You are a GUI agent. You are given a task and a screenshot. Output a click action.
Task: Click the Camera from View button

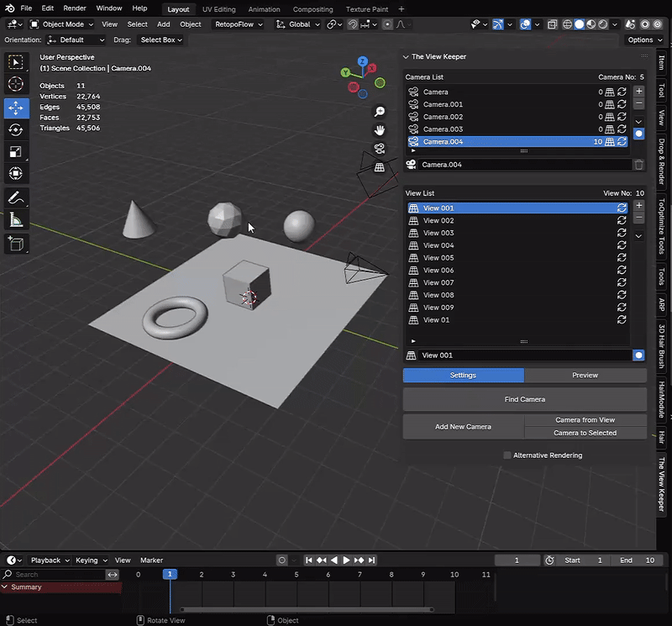pos(585,420)
